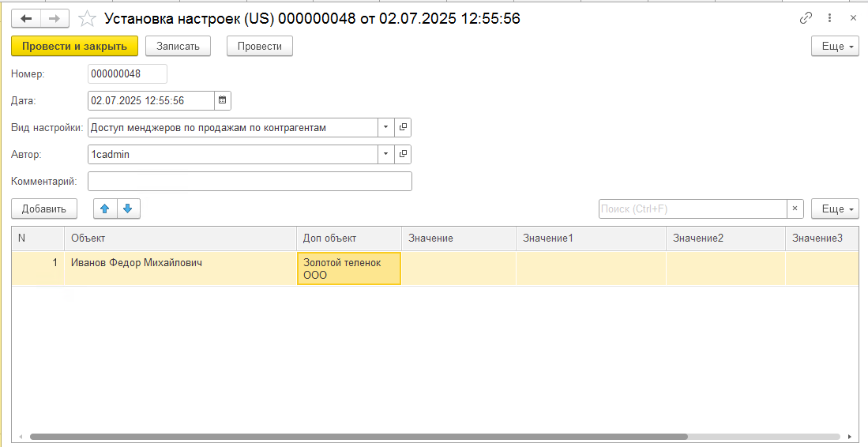Expand Автор dropdown list
The height and width of the screenshot is (447, 868).
click(x=385, y=154)
